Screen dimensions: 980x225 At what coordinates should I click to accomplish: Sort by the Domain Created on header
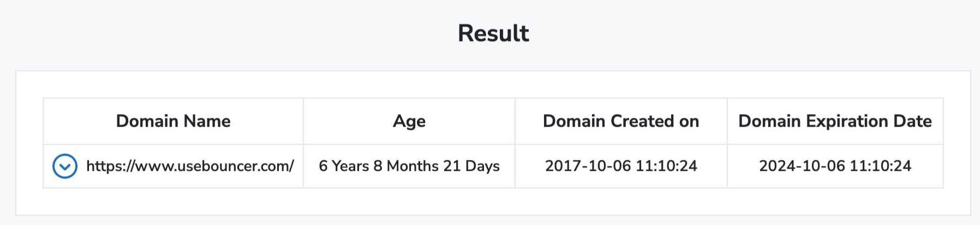[x=621, y=121]
